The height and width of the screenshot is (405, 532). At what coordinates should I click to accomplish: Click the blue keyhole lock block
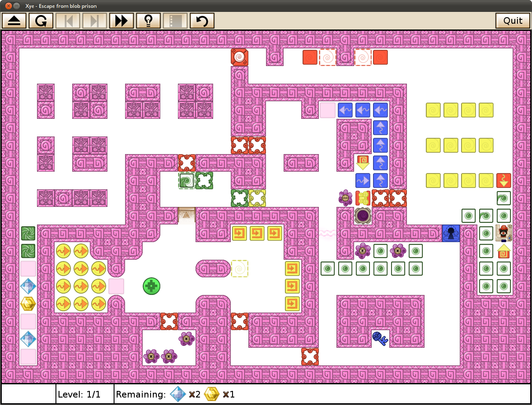451,233
